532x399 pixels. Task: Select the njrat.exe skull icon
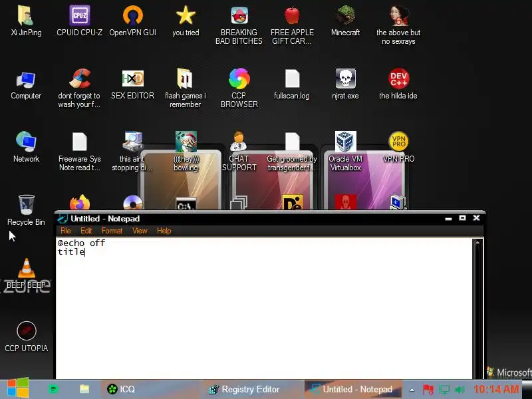click(345, 78)
